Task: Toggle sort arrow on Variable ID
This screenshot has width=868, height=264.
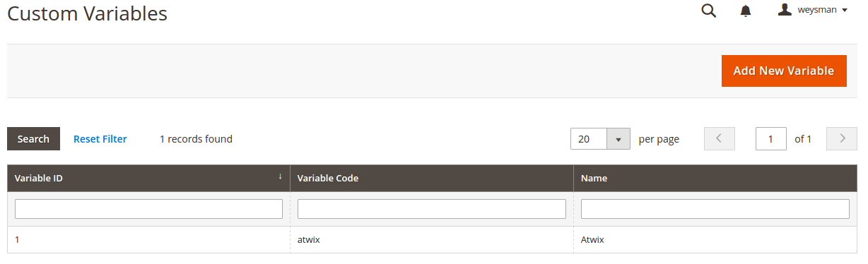Action: coord(280,176)
